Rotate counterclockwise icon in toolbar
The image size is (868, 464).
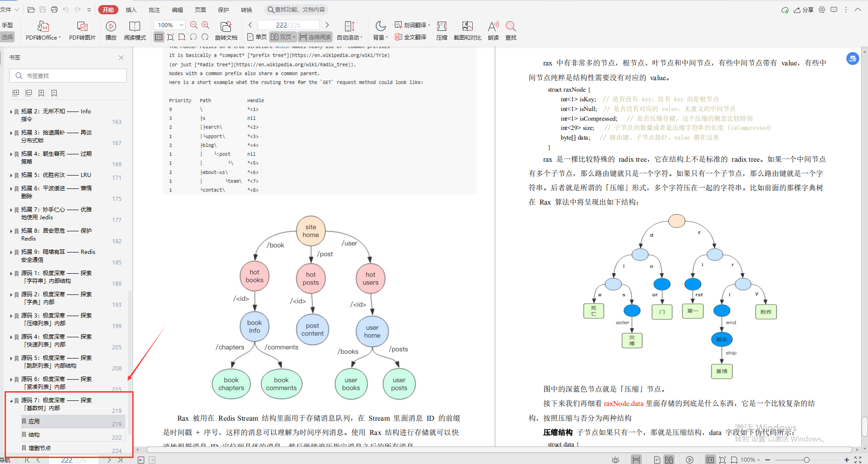[194, 37]
